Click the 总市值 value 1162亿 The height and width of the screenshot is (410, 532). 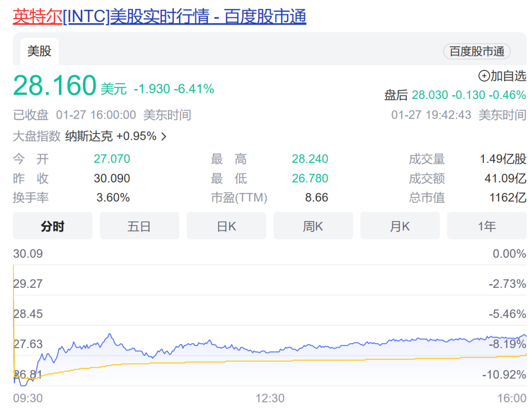(x=508, y=198)
